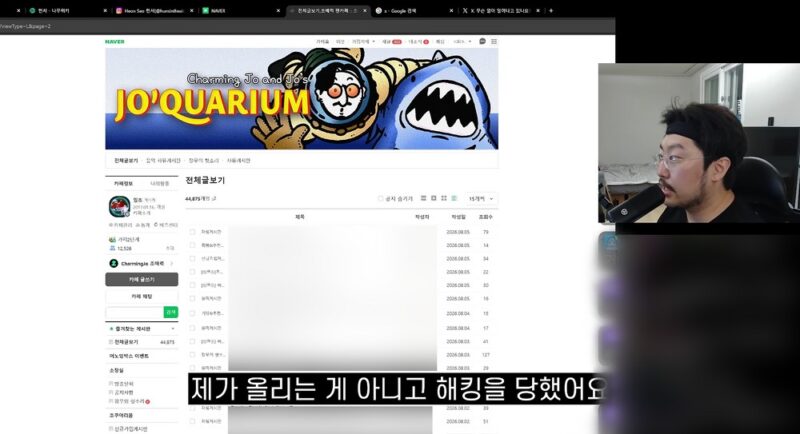The width and height of the screenshot is (800, 434).
Task: Open the 15 per page dropdown
Action: click(481, 198)
